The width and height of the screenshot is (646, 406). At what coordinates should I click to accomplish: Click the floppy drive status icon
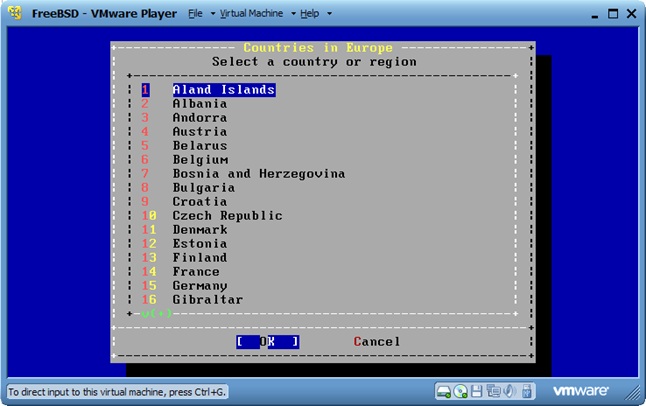(x=477, y=390)
